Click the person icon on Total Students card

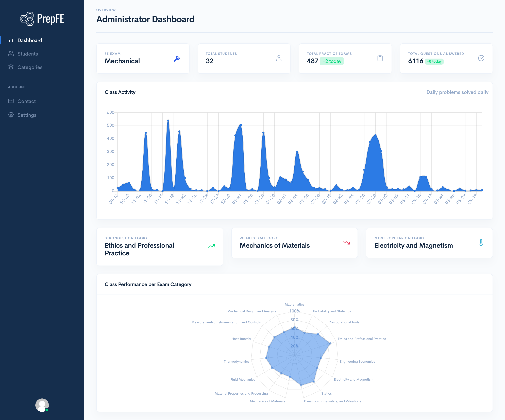click(279, 58)
